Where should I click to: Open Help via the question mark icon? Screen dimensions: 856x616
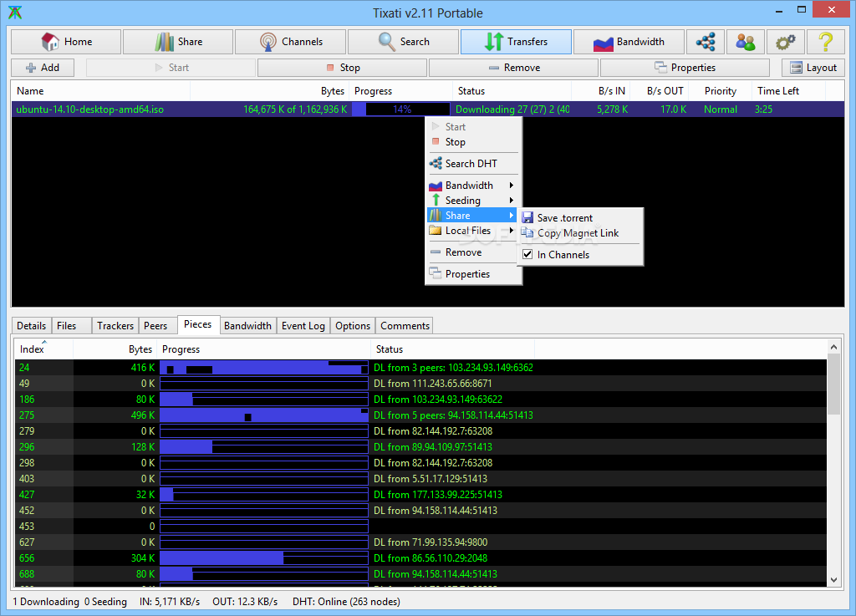825,42
